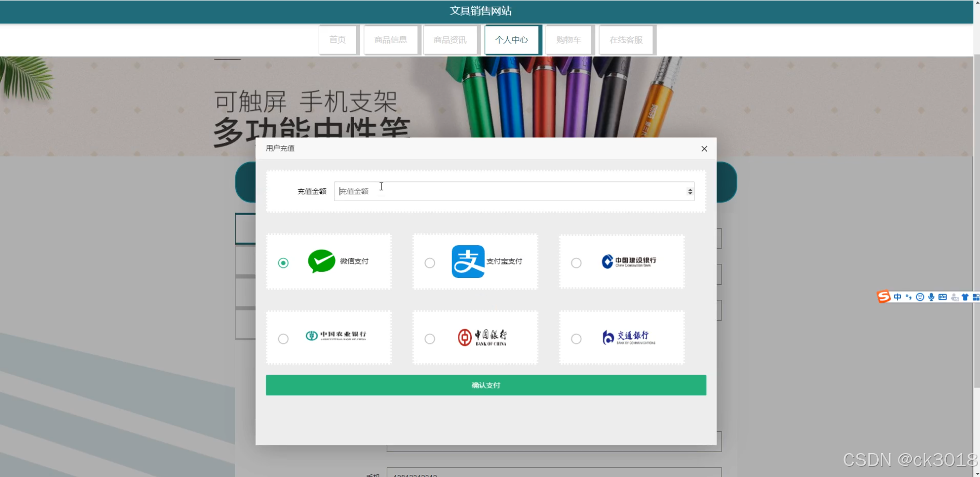Click the page vertical scrollbar
Image resolution: width=980 pixels, height=477 pixels.
click(x=976, y=220)
